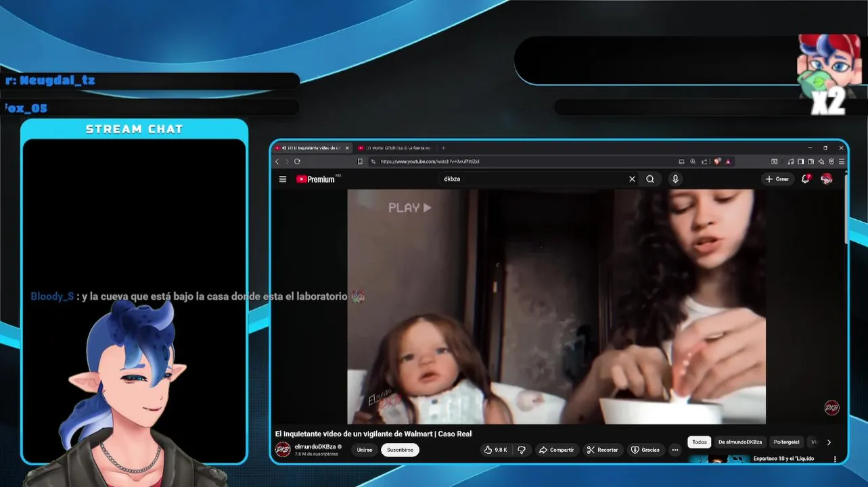Open the 'Esparteco 18 y el Líquido' suggestion
Screen dimensions: 868x487
pyautogui.click(x=783, y=459)
